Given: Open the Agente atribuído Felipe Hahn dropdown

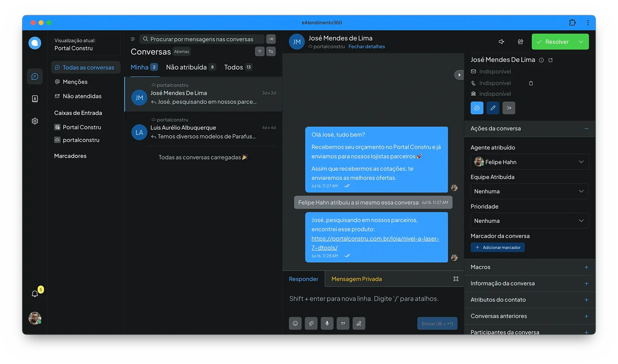Looking at the screenshot, I should pyautogui.click(x=529, y=162).
